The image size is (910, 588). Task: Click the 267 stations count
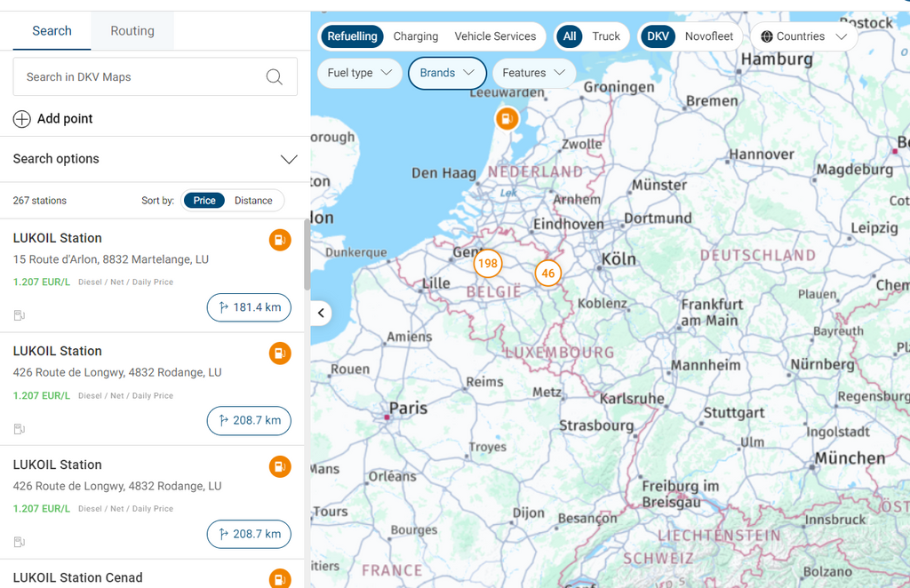[x=39, y=201]
